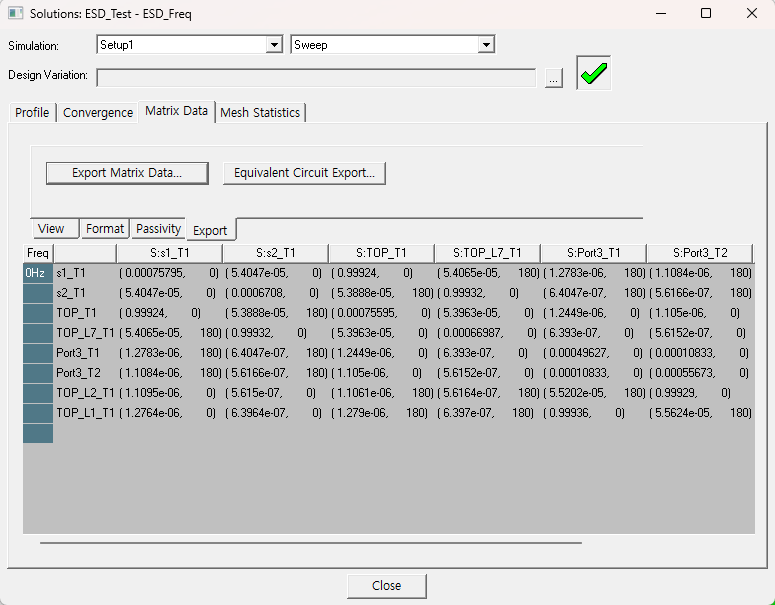Image resolution: width=775 pixels, height=605 pixels.
Task: Switch to the View sub-tab
Action: tap(51, 229)
